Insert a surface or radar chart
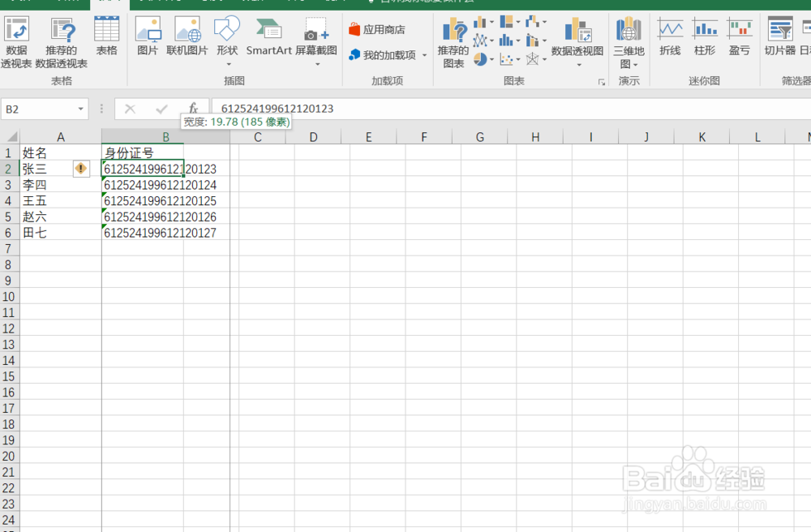 click(x=536, y=59)
